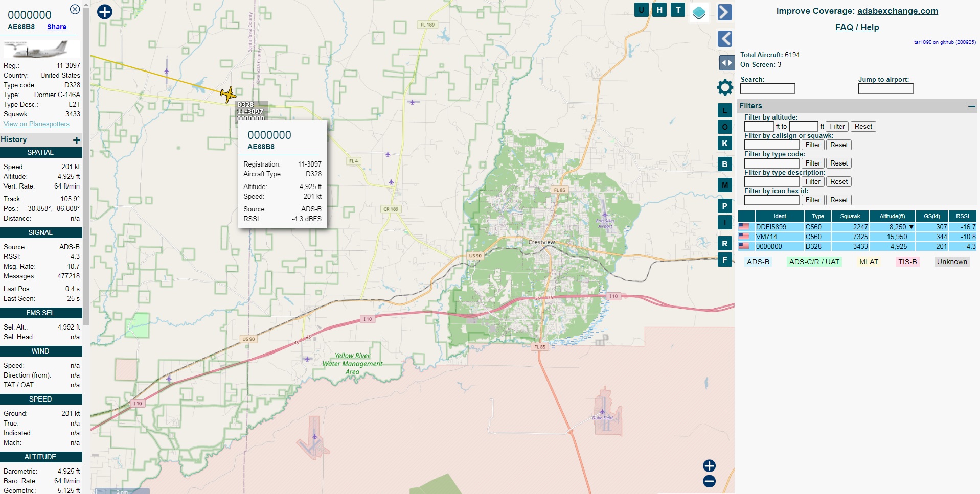This screenshot has width=980, height=494.
Task: Click type description filter field
Action: click(x=771, y=182)
